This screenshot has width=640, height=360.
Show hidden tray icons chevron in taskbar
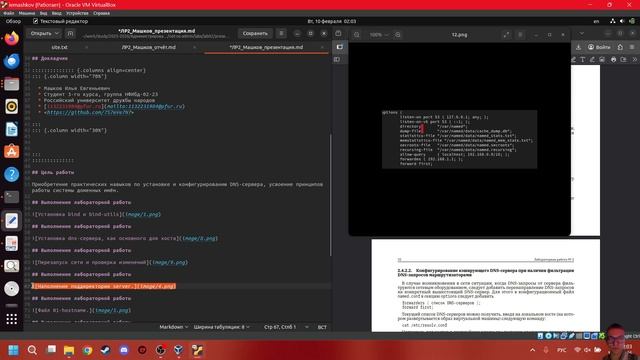[533, 350]
